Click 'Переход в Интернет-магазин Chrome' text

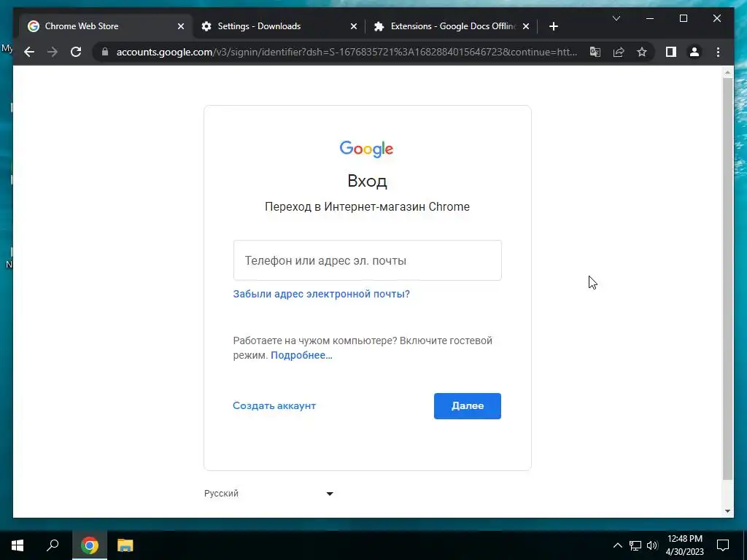click(x=368, y=206)
